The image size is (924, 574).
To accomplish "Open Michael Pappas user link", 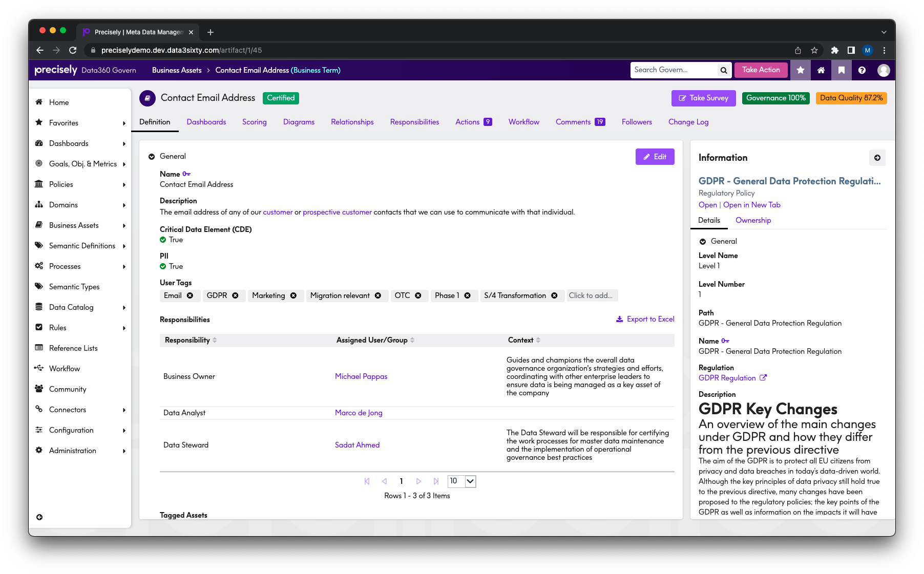I will [361, 376].
